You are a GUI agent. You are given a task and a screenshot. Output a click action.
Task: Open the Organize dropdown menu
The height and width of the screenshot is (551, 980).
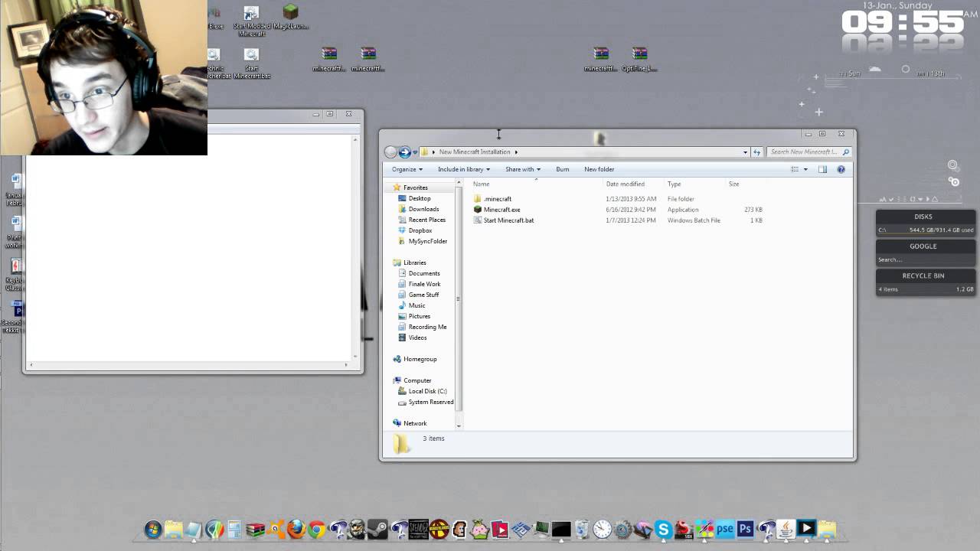(407, 169)
